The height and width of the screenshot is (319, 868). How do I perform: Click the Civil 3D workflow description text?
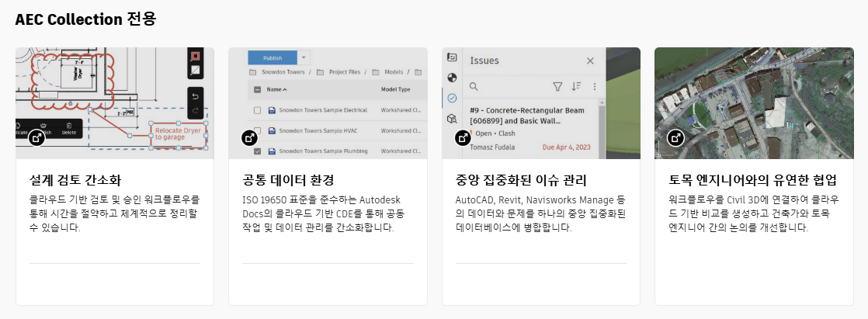[753, 213]
